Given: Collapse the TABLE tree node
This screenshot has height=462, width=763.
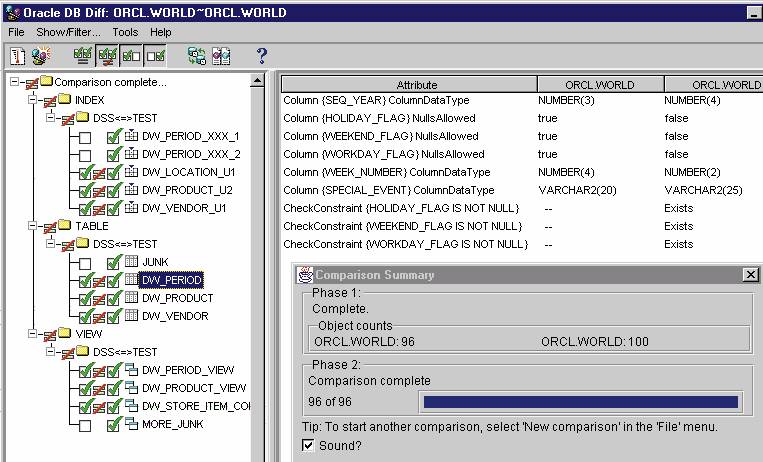Looking at the screenshot, I should pos(33,226).
